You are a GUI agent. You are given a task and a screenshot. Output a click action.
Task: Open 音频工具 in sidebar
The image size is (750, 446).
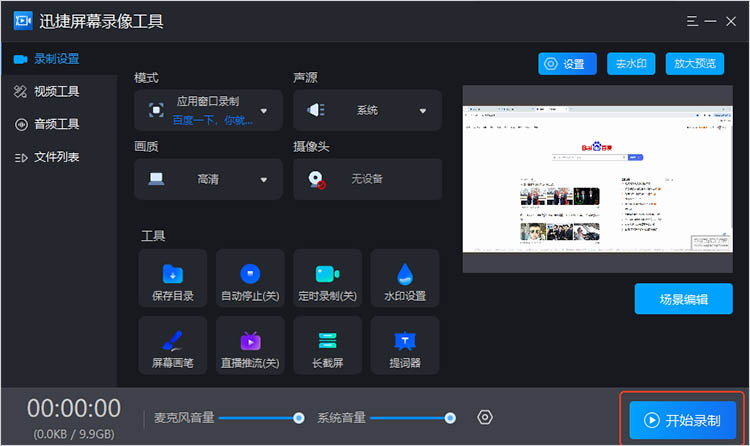[x=58, y=124]
